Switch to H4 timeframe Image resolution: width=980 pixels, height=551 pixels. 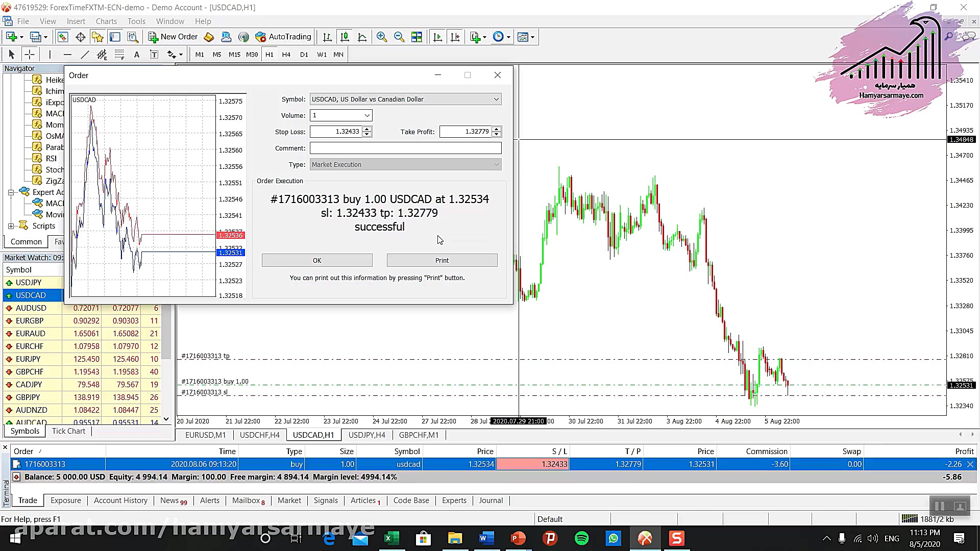tap(286, 55)
